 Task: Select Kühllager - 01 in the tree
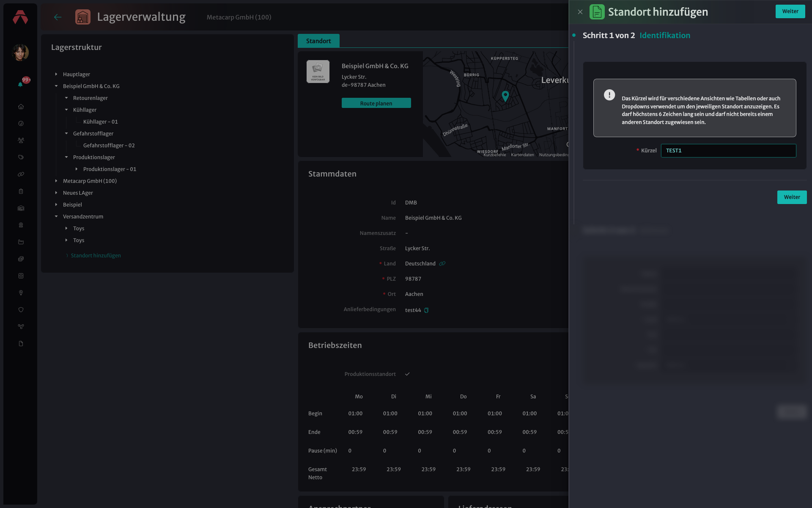pos(101,122)
